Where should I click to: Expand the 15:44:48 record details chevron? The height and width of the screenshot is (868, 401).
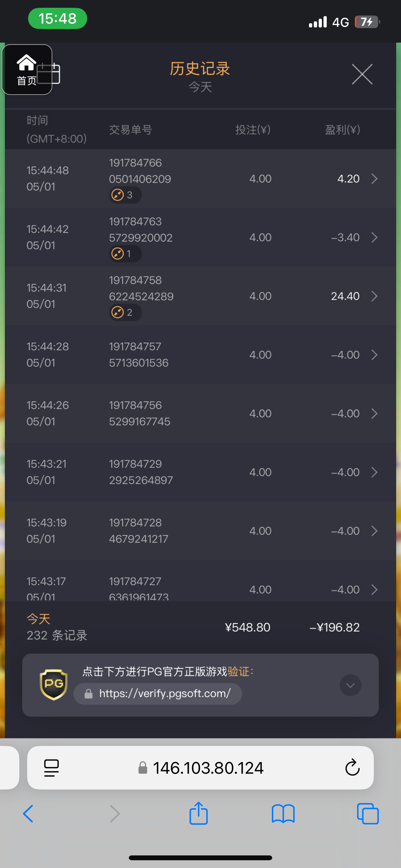tap(374, 179)
